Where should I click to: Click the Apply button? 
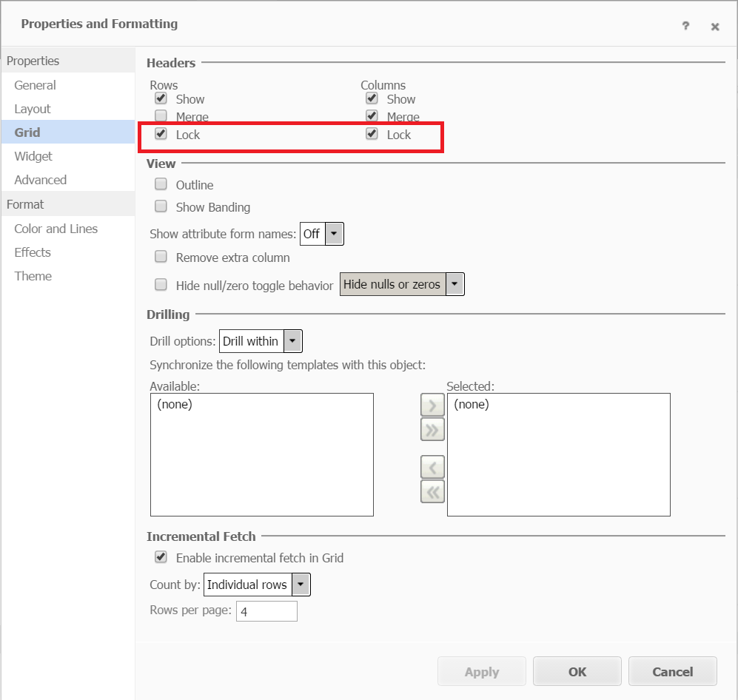pyautogui.click(x=481, y=671)
